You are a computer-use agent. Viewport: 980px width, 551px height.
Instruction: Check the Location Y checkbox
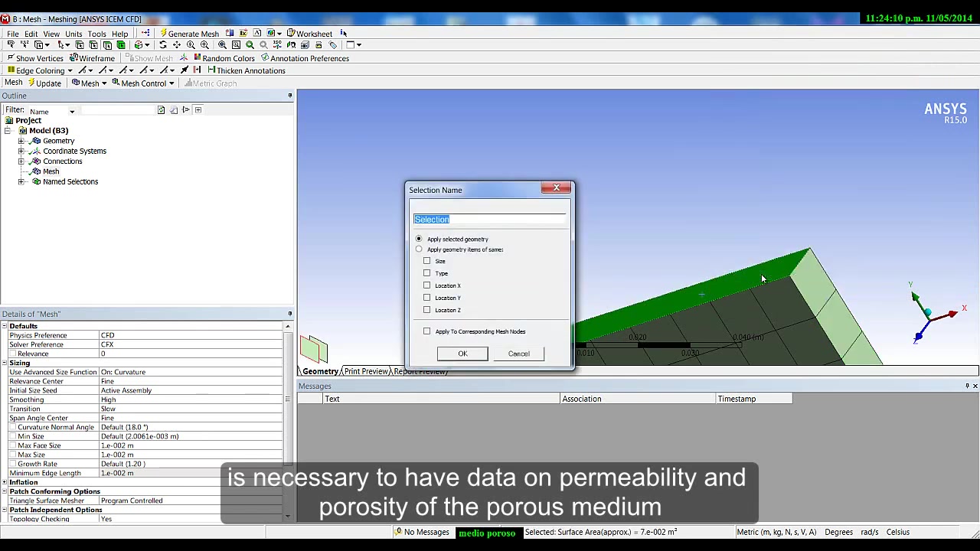(x=427, y=298)
